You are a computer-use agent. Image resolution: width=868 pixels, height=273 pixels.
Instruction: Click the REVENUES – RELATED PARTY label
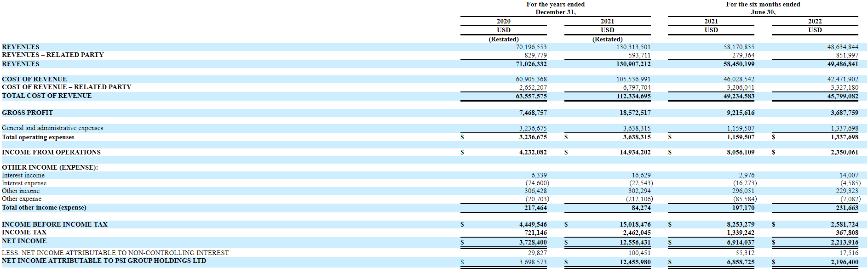[52, 55]
